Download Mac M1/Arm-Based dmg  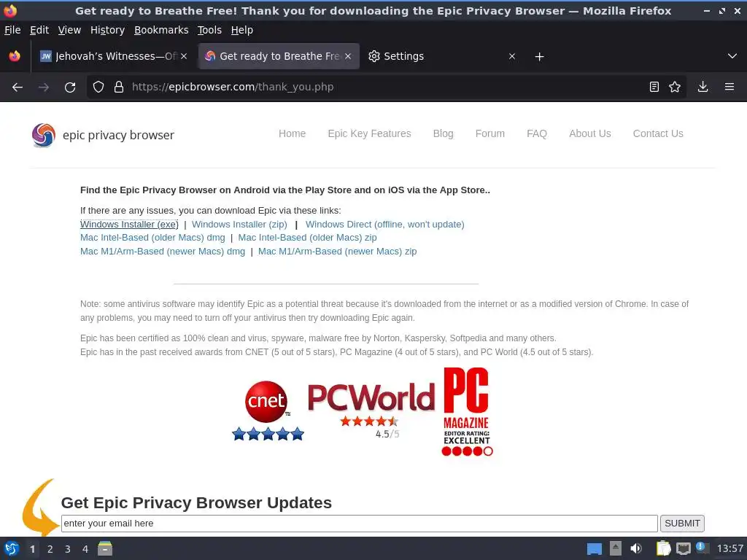click(x=163, y=252)
